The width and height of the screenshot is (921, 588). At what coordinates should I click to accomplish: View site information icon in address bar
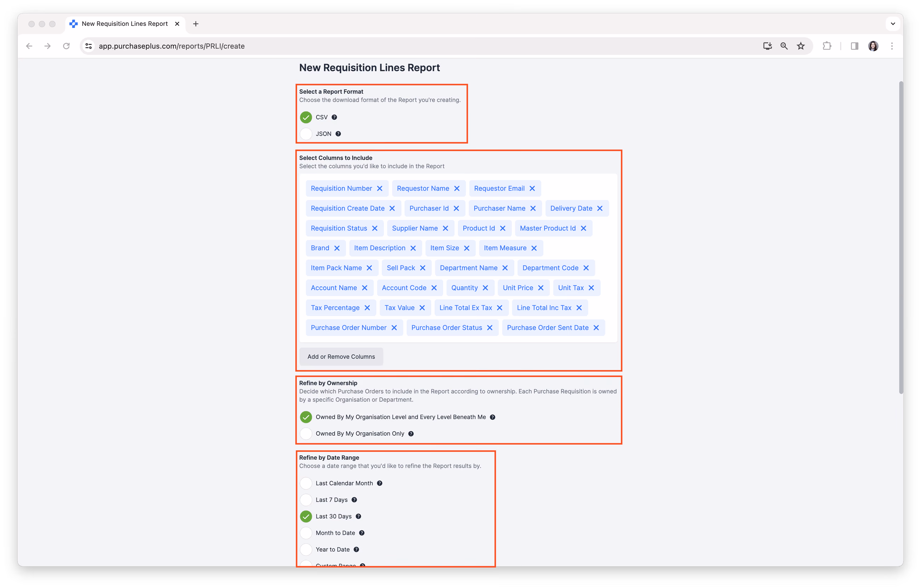tap(88, 46)
